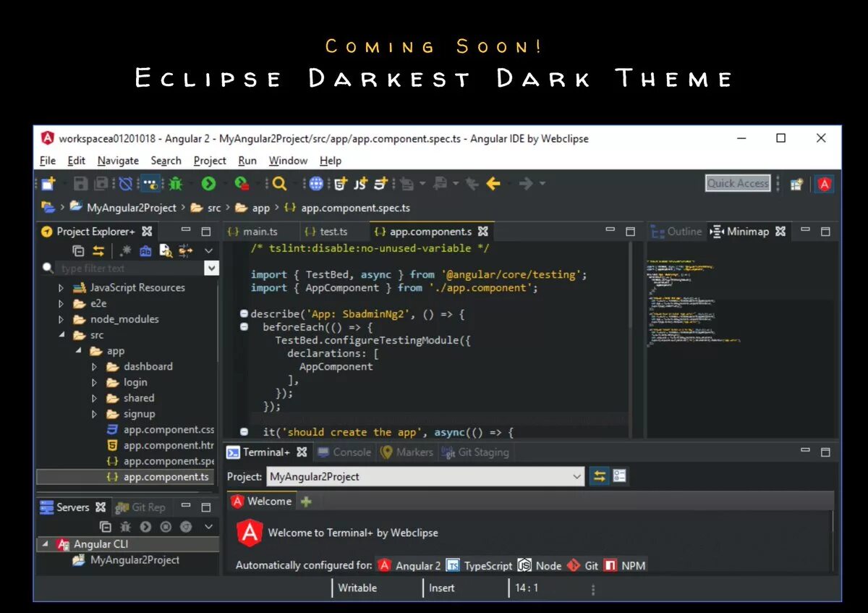Collapse the src folder arrow
This screenshot has width=868, height=613.
[x=61, y=335]
